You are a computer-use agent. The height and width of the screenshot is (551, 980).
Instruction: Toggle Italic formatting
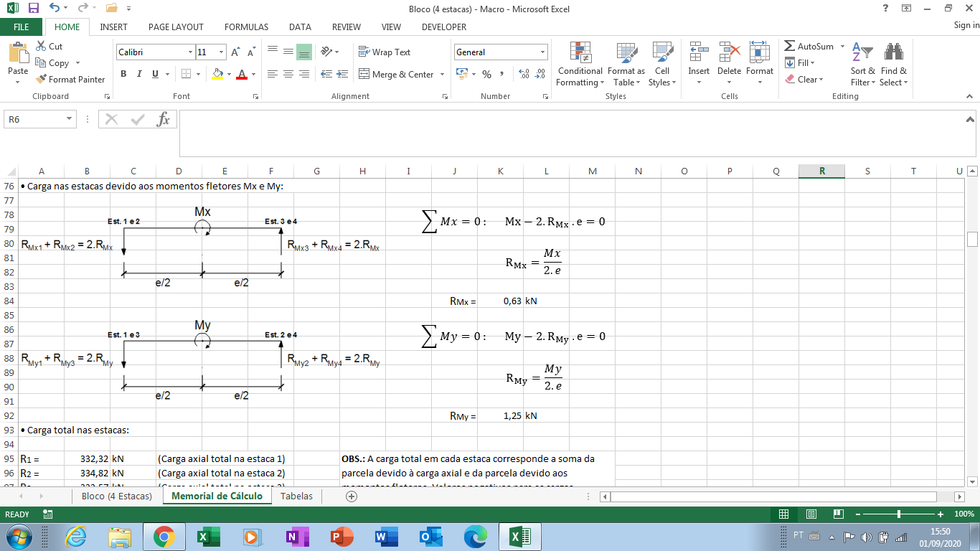139,74
